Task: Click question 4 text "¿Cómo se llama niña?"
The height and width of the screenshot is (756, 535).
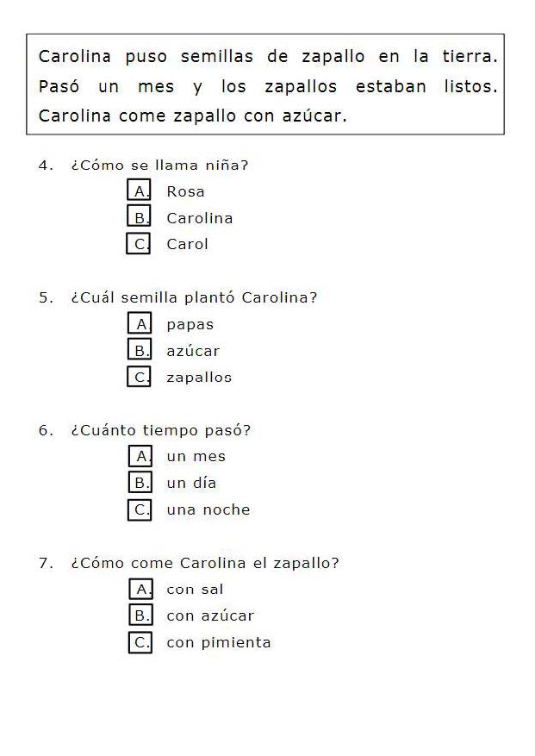Action: click(159, 165)
